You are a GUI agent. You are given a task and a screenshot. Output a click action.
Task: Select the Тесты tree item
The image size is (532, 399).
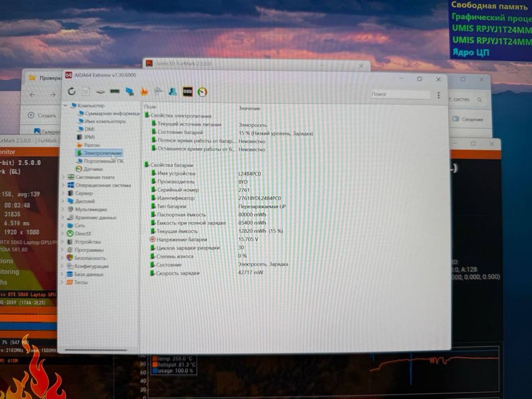click(x=77, y=282)
